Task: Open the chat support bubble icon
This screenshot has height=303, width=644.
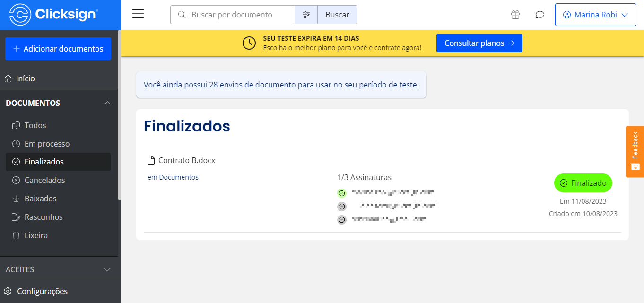Action: pos(540,15)
